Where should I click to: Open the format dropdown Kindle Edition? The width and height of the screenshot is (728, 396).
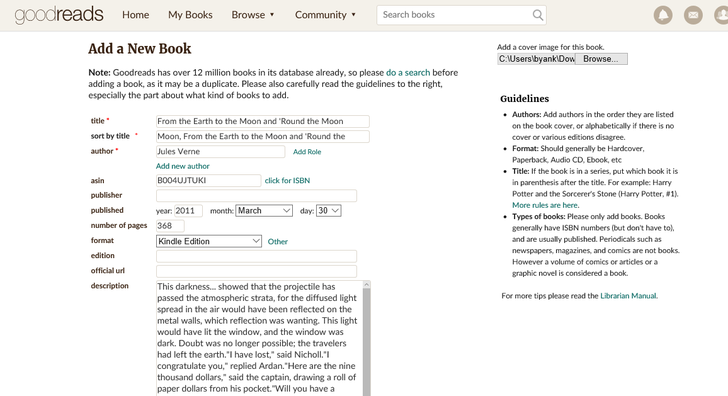(209, 241)
